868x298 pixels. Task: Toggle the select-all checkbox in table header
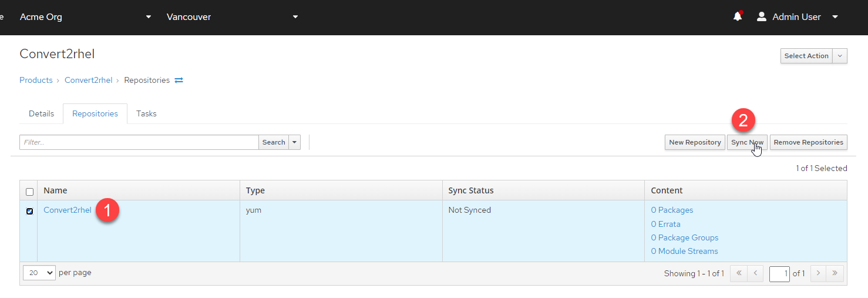point(30,192)
